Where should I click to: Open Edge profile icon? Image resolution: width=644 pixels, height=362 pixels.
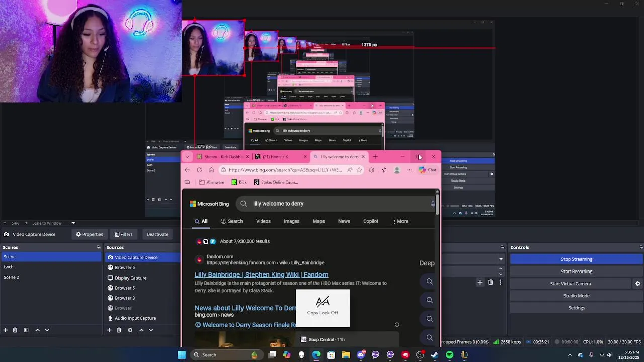(x=397, y=170)
